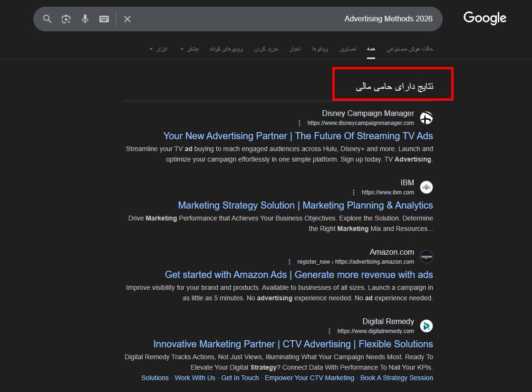The width and height of the screenshot is (532, 392).
Task: Click the Amazon.com favicon
Action: [426, 257]
